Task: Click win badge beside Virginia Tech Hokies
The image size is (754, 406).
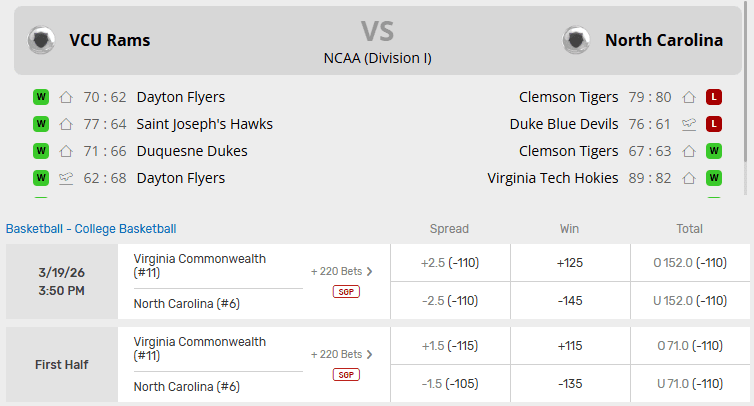Action: pyautogui.click(x=714, y=178)
